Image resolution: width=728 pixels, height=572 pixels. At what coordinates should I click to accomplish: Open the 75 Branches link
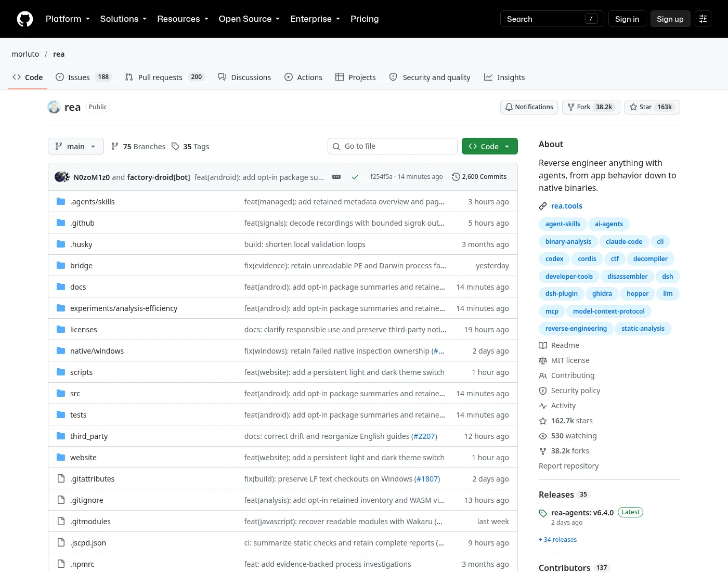(138, 147)
